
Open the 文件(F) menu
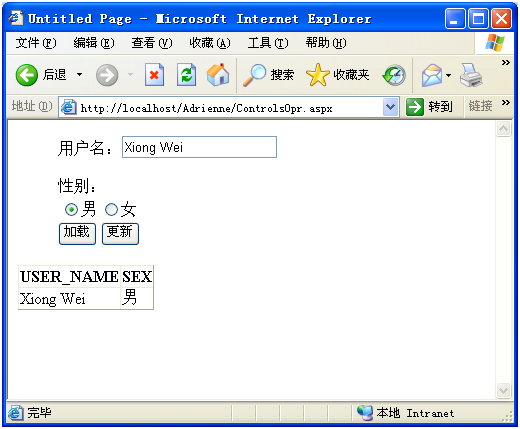click(x=36, y=43)
